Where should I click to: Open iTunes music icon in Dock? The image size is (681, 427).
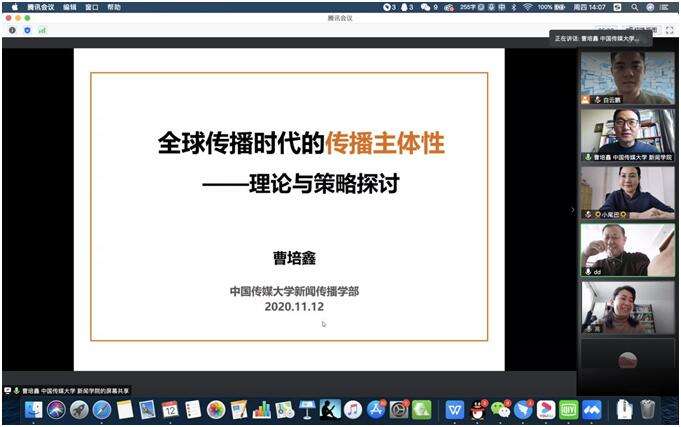click(353, 410)
